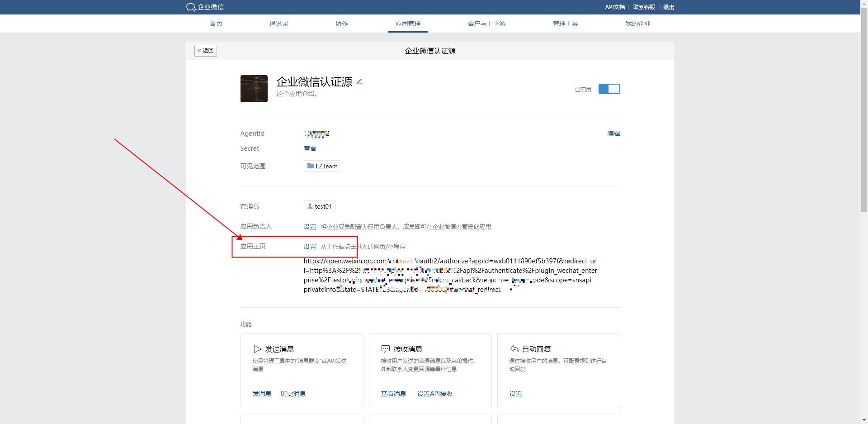The height and width of the screenshot is (424, 868).
Task: Click the 返回 back button
Action: tap(206, 51)
